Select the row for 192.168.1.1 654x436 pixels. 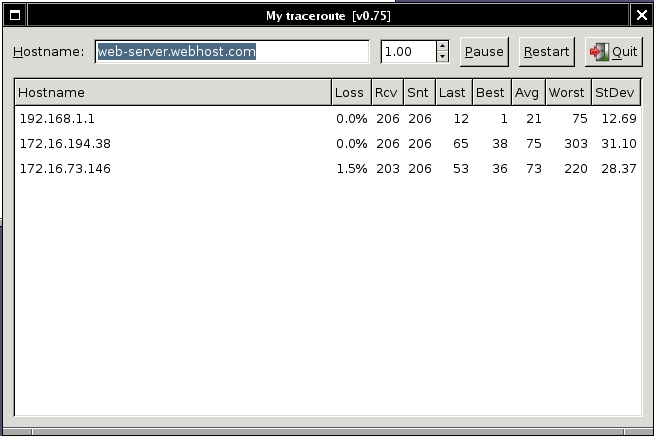click(x=328, y=119)
